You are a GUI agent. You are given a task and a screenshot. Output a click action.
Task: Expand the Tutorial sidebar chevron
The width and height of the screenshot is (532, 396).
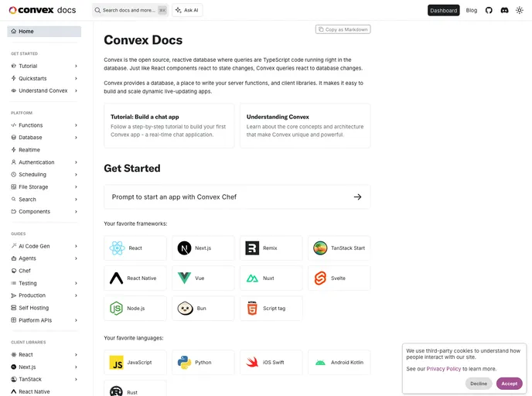tap(76, 67)
